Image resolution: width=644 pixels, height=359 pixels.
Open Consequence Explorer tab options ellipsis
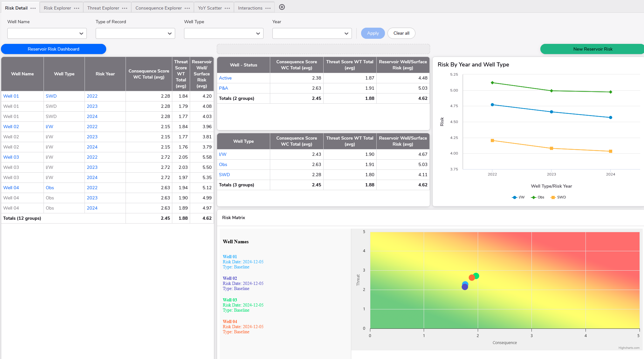pyautogui.click(x=187, y=8)
